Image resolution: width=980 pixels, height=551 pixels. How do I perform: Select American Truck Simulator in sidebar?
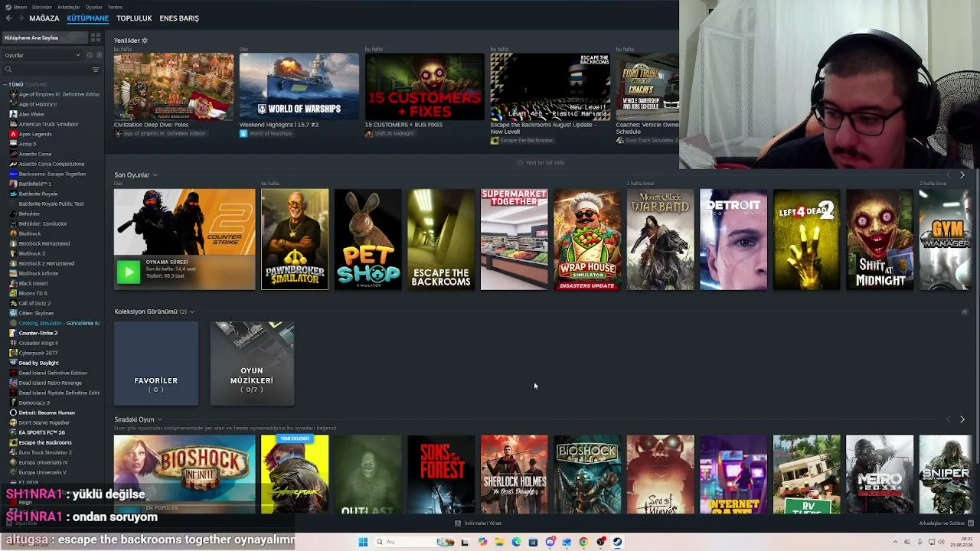point(48,124)
